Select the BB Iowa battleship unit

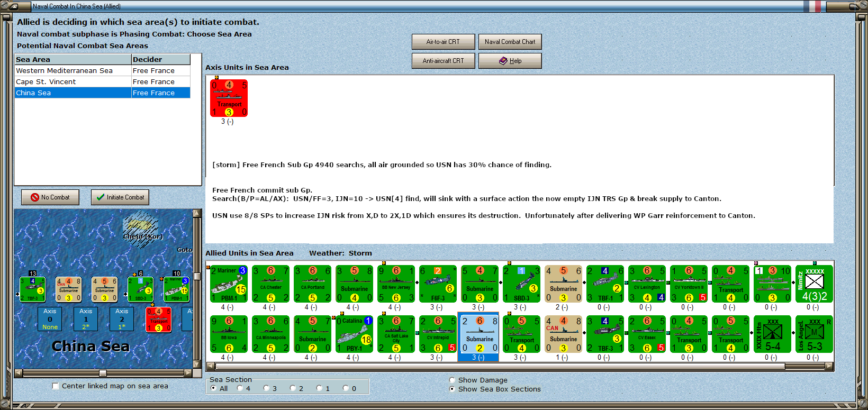click(229, 334)
